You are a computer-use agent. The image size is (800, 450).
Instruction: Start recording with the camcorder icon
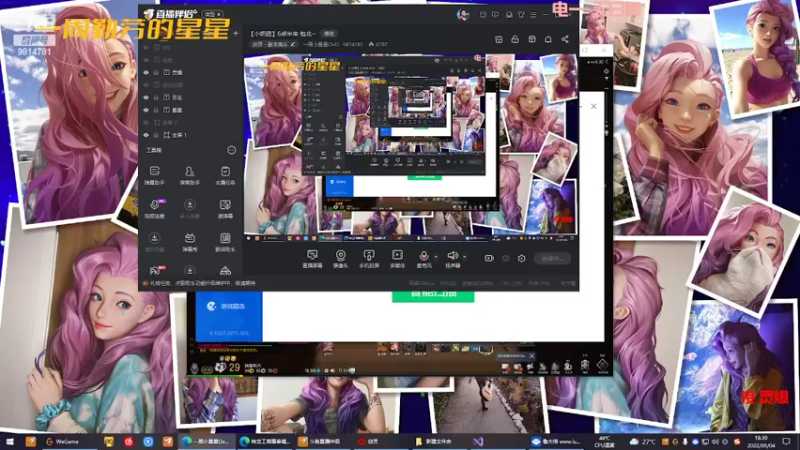489,258
